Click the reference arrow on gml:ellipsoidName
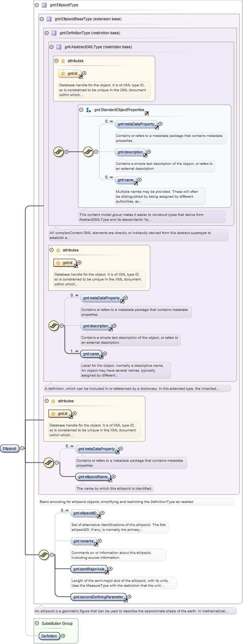Screen dimensions: 243x644 pos(110,480)
